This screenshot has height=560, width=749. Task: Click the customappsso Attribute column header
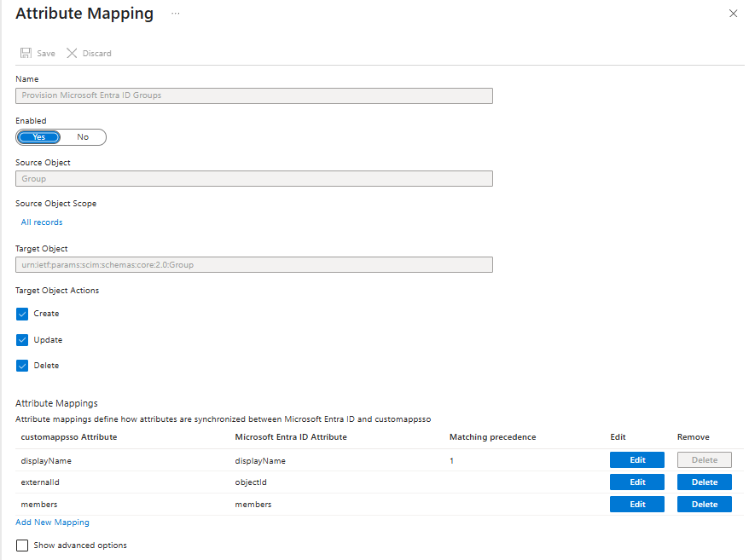[x=69, y=436]
